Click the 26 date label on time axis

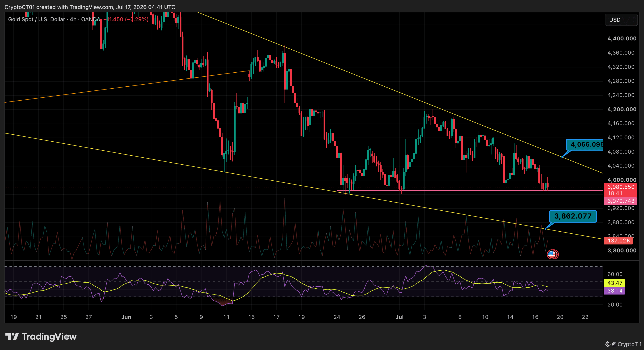362,317
